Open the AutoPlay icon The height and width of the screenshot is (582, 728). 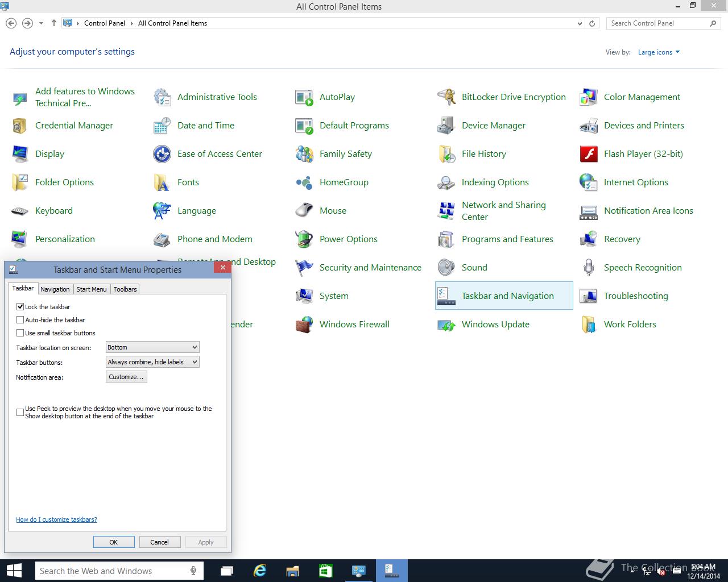304,97
